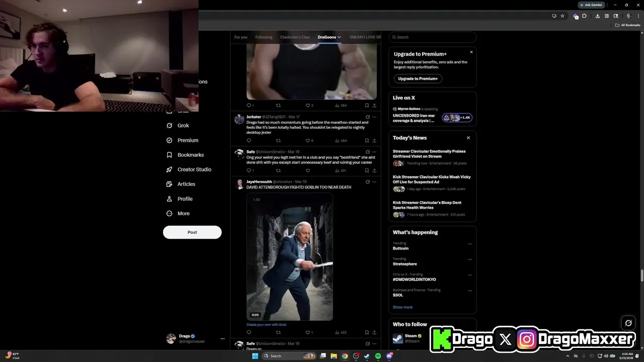The width and height of the screenshot is (644, 362).
Task: Open Spotify from the taskbar
Action: pos(378,356)
